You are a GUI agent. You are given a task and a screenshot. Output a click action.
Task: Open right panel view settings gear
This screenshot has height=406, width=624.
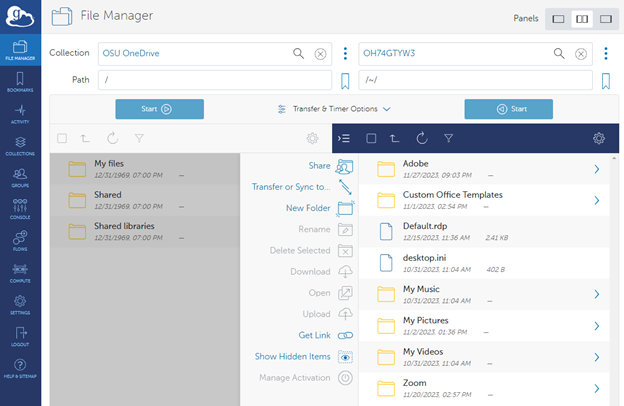coord(599,139)
